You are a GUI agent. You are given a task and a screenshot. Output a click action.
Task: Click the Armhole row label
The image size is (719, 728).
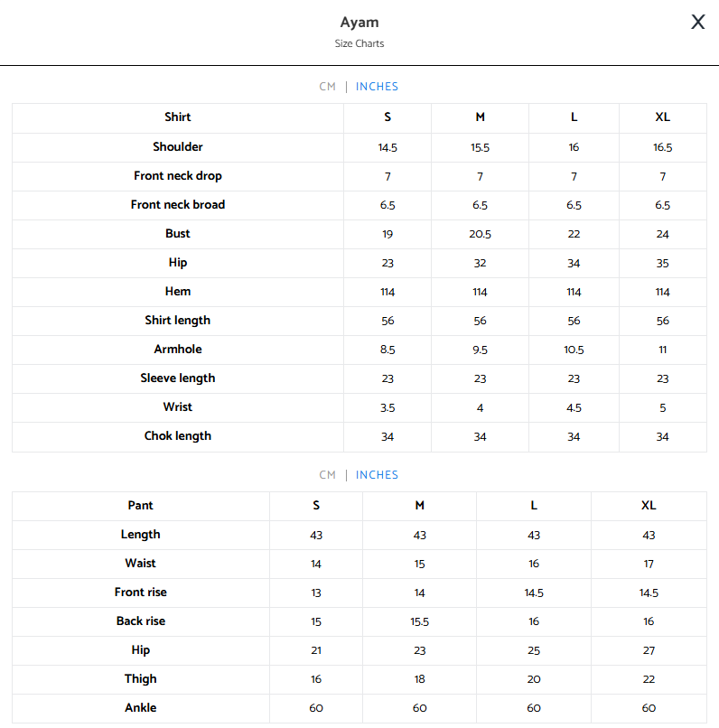[x=178, y=350]
